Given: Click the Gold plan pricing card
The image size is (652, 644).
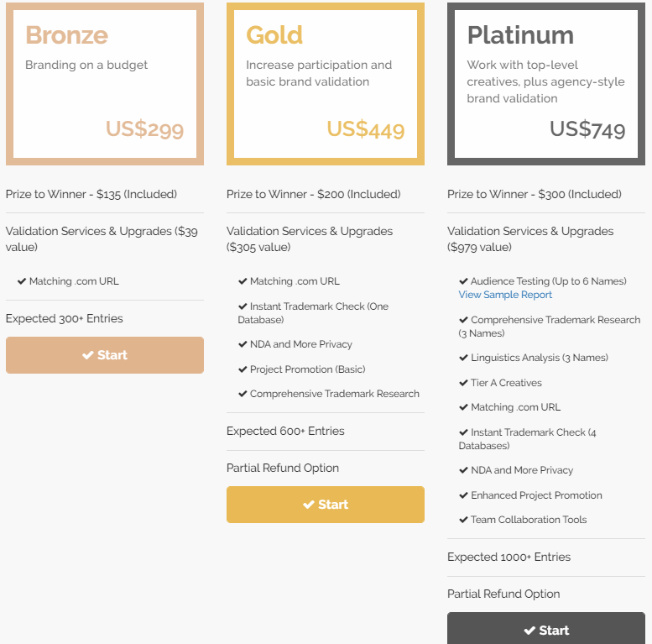Looking at the screenshot, I should (x=326, y=84).
